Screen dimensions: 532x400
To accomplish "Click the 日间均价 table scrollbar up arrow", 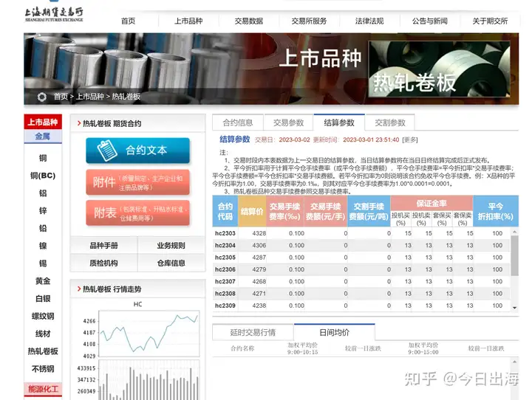I will pyautogui.click(x=514, y=362).
